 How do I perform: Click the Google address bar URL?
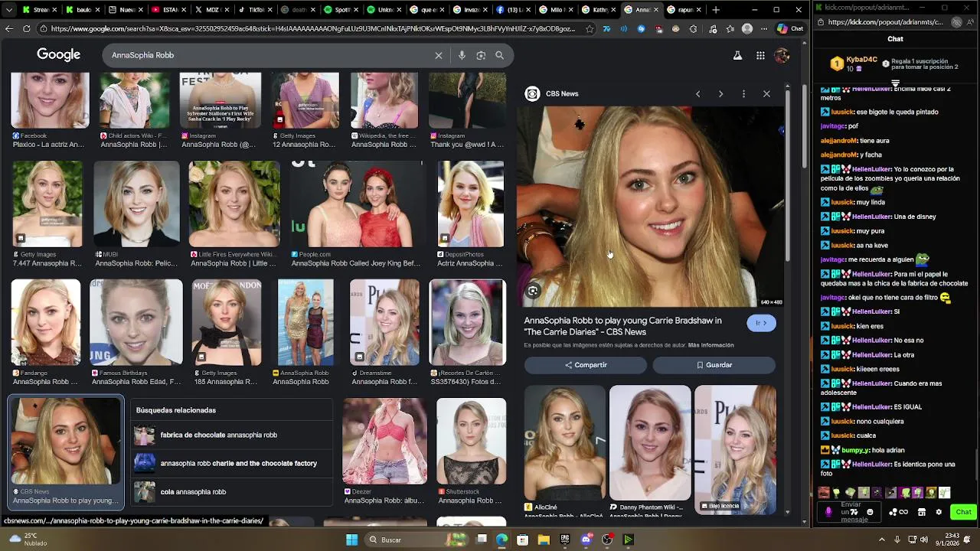(313, 29)
